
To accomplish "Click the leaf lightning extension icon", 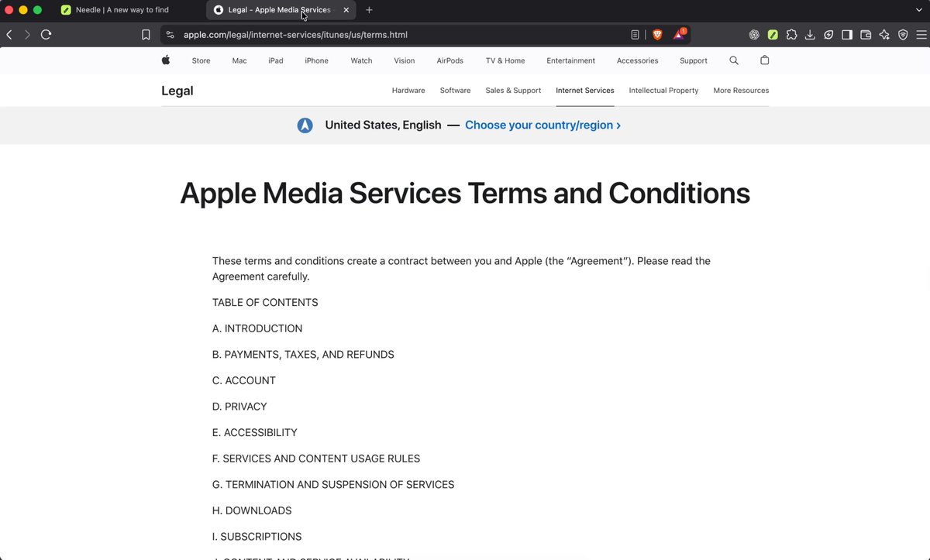I will (828, 35).
